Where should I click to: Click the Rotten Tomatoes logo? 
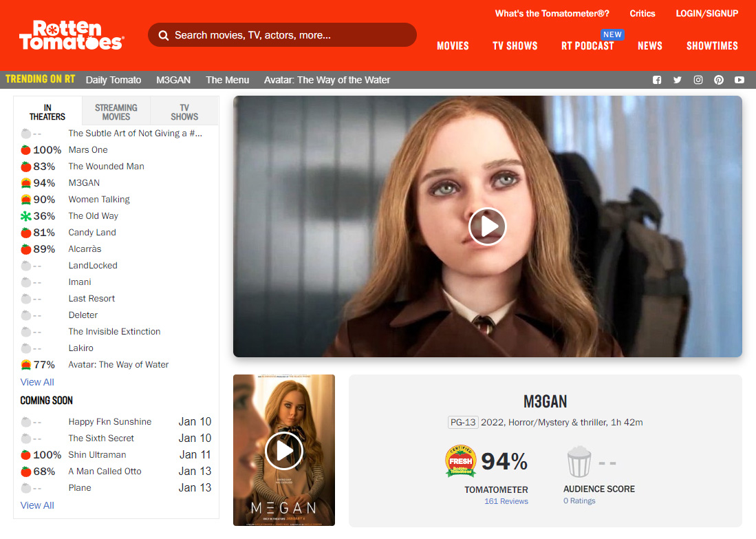72,35
